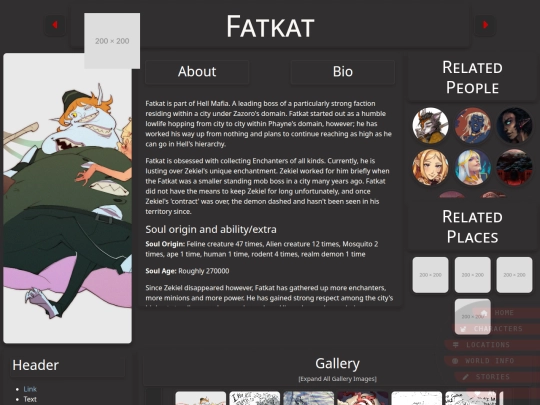540x405 pixels.
Task: Open the Locations menu item
Action: click(492, 345)
